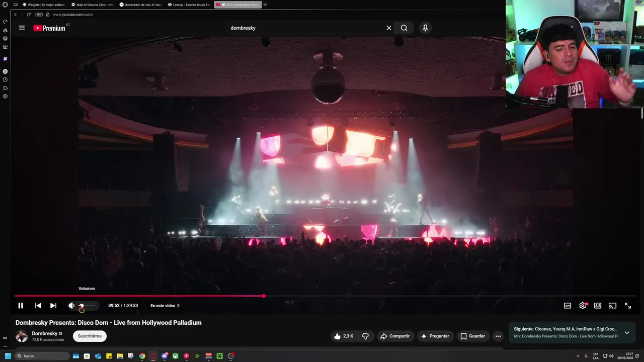644x362 pixels.
Task: Select the '(67) Dombresky' YouTube tab
Action: [x=237, y=5]
